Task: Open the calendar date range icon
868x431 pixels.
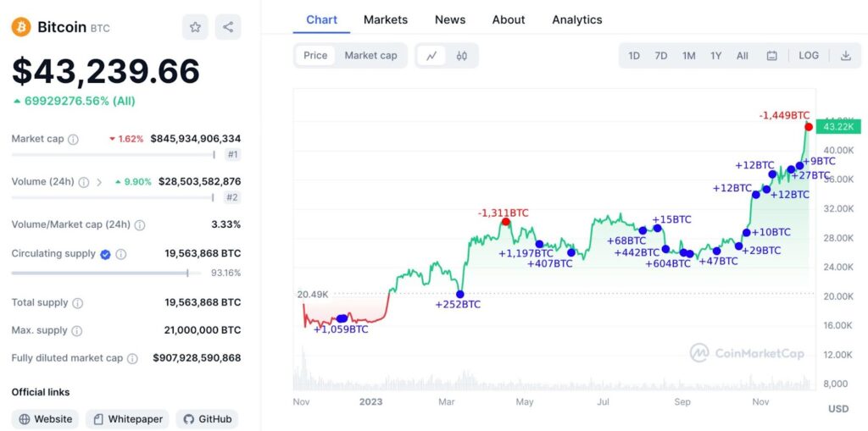Action: [772, 56]
